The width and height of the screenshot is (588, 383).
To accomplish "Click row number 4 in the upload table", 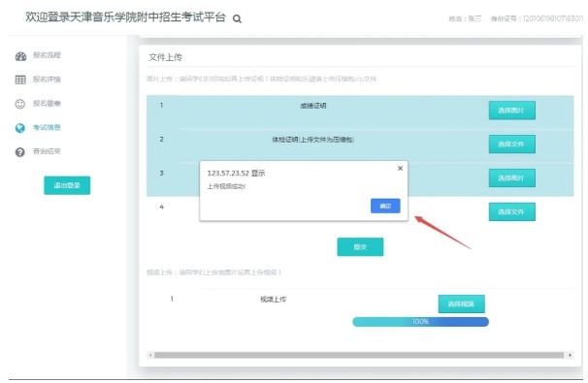I will (x=162, y=207).
